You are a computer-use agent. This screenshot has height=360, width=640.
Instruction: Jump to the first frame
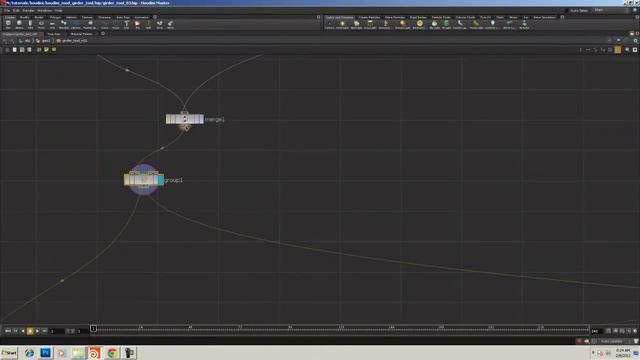(x=8, y=331)
